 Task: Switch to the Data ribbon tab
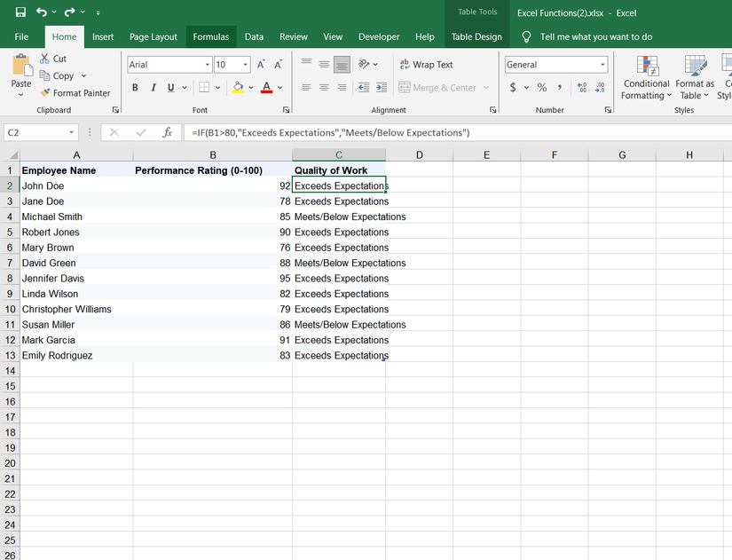pyautogui.click(x=254, y=36)
